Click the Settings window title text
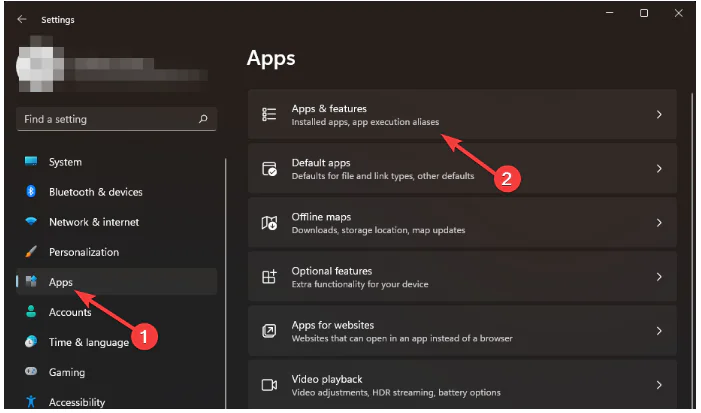This screenshot has height=413, width=701. pyautogui.click(x=58, y=20)
